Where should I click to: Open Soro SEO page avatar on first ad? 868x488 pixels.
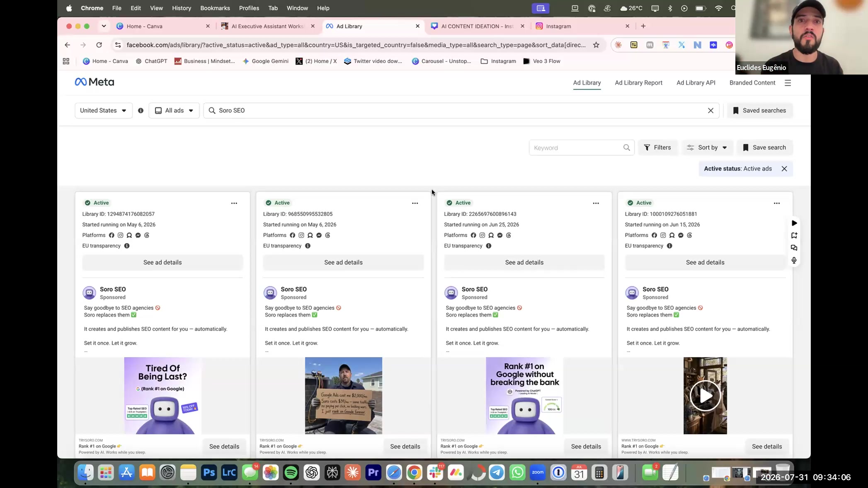click(x=89, y=293)
